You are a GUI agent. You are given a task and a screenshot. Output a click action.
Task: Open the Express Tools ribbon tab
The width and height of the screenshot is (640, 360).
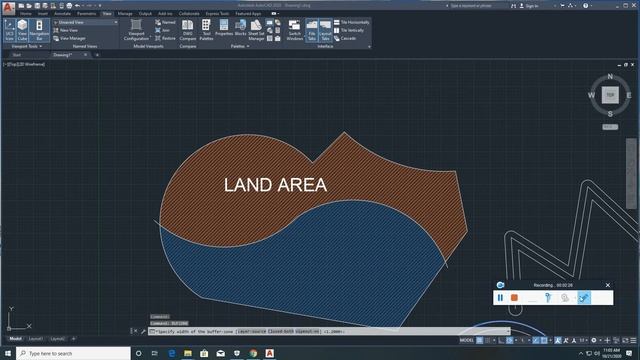click(x=217, y=13)
